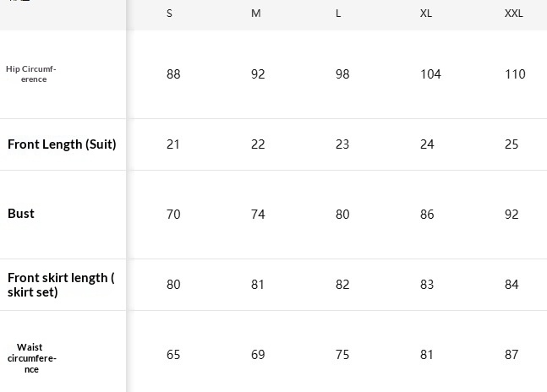Click the Waist circumference row label

click(31, 358)
